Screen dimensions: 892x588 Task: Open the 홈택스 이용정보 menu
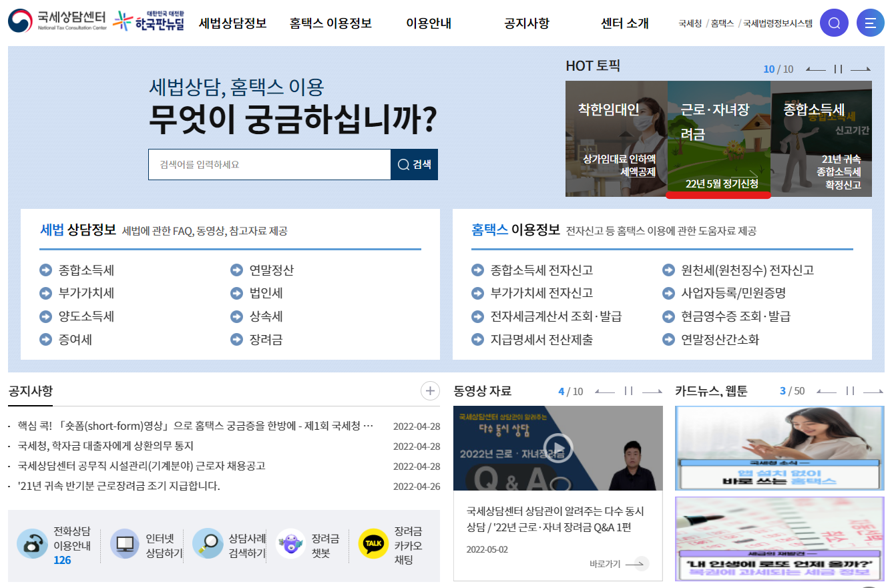pos(330,22)
